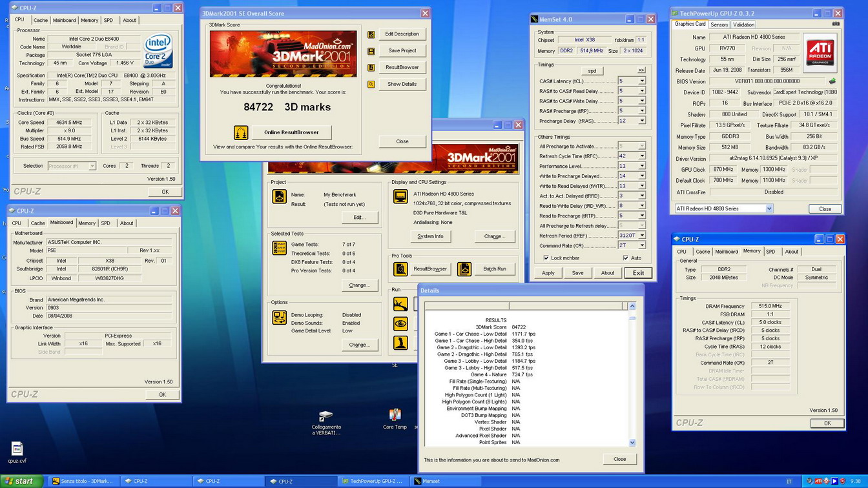868x488 pixels.
Task: Click the Online ResultBrowser icon
Action: click(x=241, y=132)
